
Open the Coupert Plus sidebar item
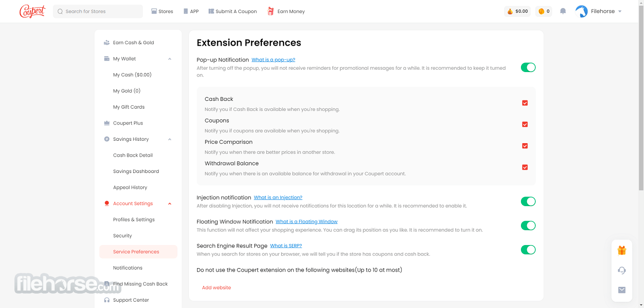128,123
